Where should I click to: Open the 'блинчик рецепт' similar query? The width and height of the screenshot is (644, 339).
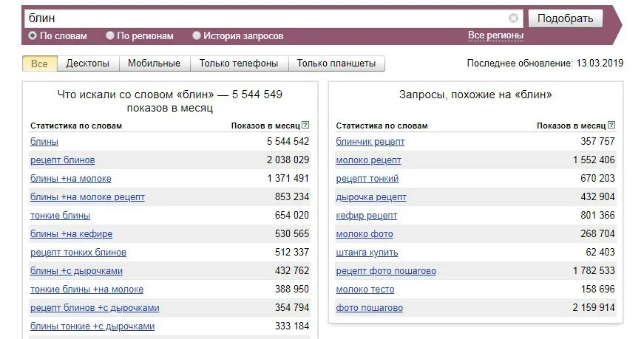370,142
